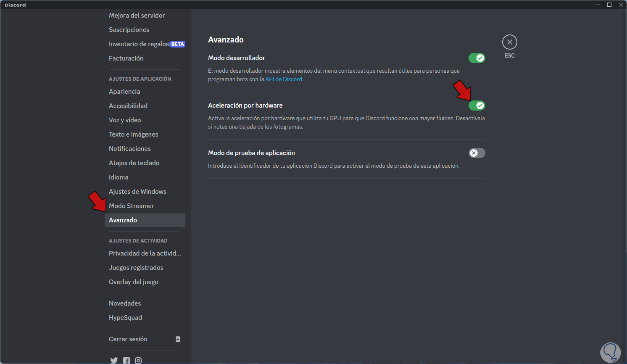The width and height of the screenshot is (627, 364).
Task: Select the Idioma settings entry
Action: tap(119, 177)
